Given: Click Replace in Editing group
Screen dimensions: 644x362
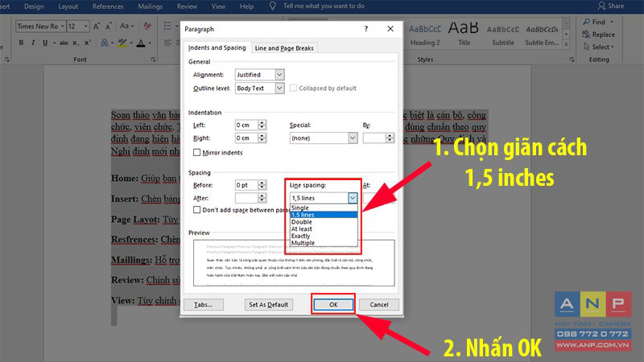Looking at the screenshot, I should pyautogui.click(x=598, y=35).
